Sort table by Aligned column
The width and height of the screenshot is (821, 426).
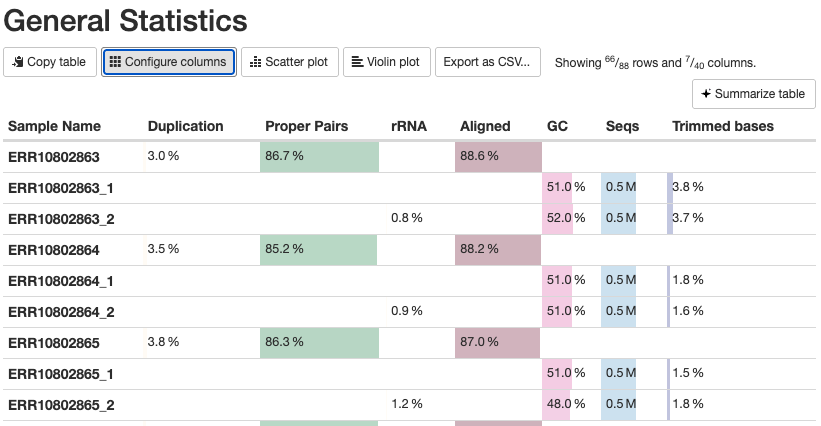(x=485, y=126)
